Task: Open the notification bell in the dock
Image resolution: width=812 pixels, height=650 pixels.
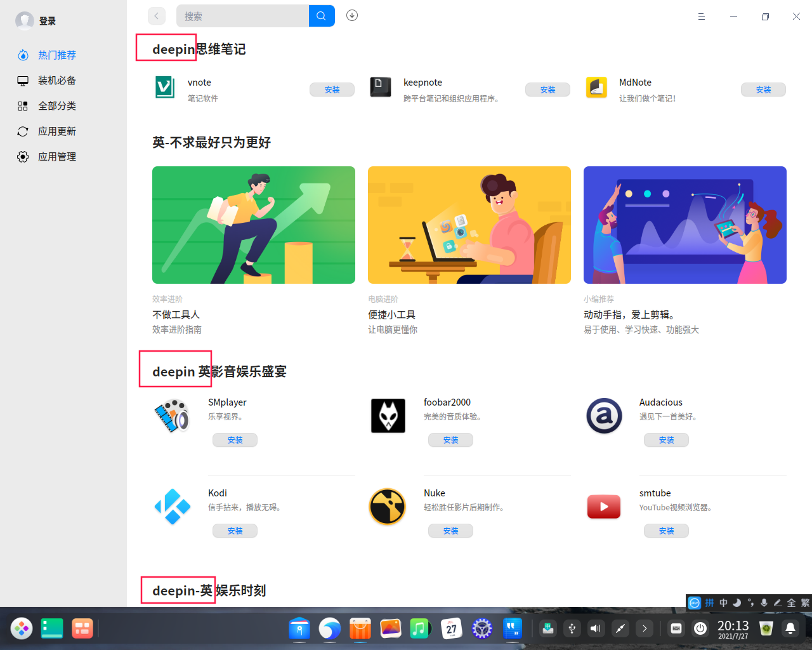Action: point(790,628)
